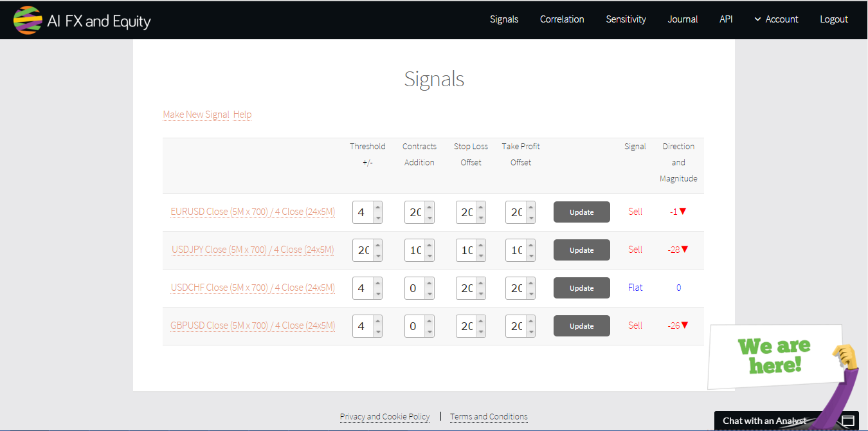Click the AI FX and Equity logo

pyautogui.click(x=82, y=21)
